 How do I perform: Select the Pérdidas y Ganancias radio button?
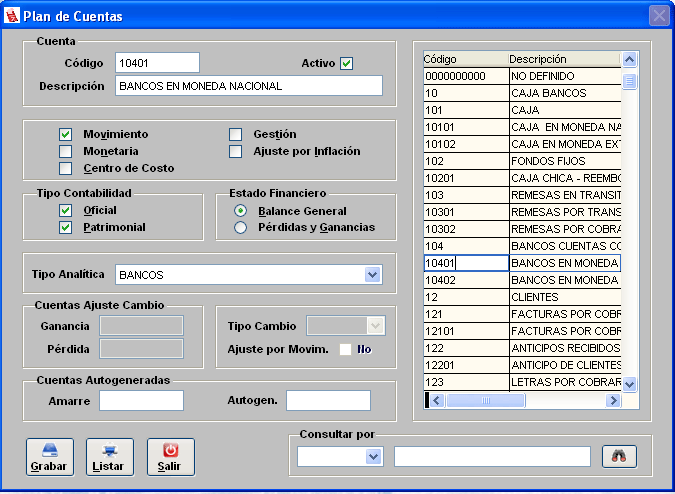(x=240, y=227)
